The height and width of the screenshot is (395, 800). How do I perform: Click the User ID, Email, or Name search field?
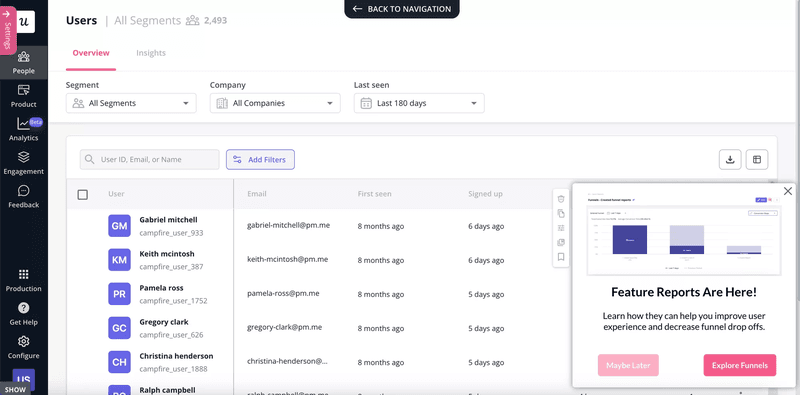(x=149, y=159)
